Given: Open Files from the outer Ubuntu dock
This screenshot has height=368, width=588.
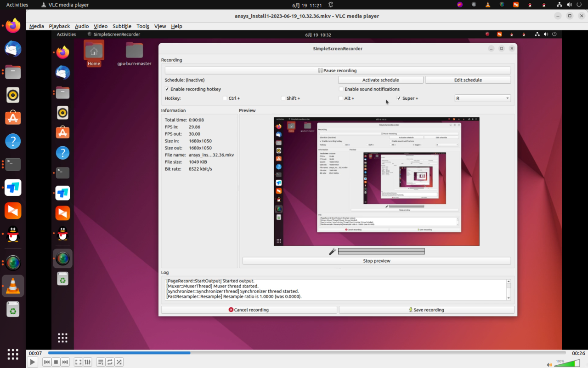Looking at the screenshot, I should tap(13, 72).
